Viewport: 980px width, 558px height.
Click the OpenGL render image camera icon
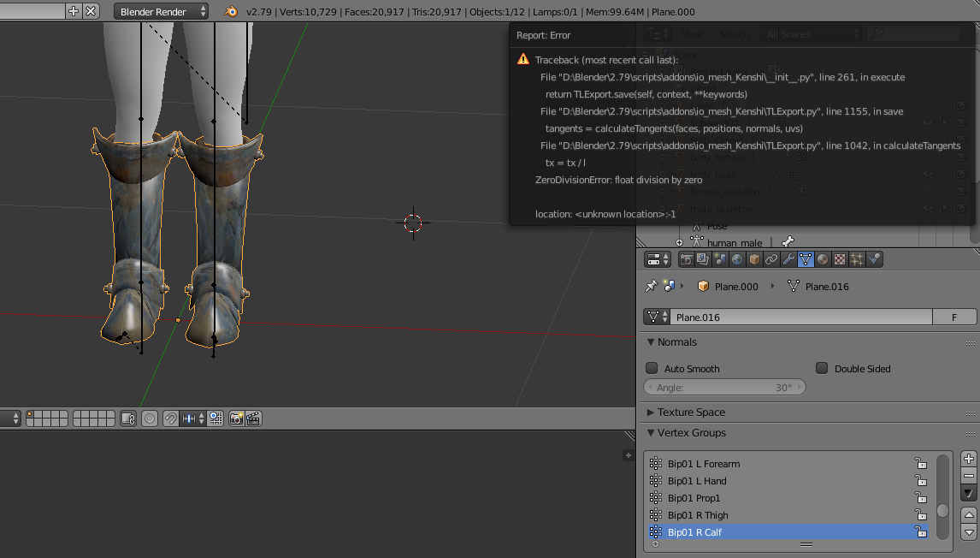coord(236,418)
